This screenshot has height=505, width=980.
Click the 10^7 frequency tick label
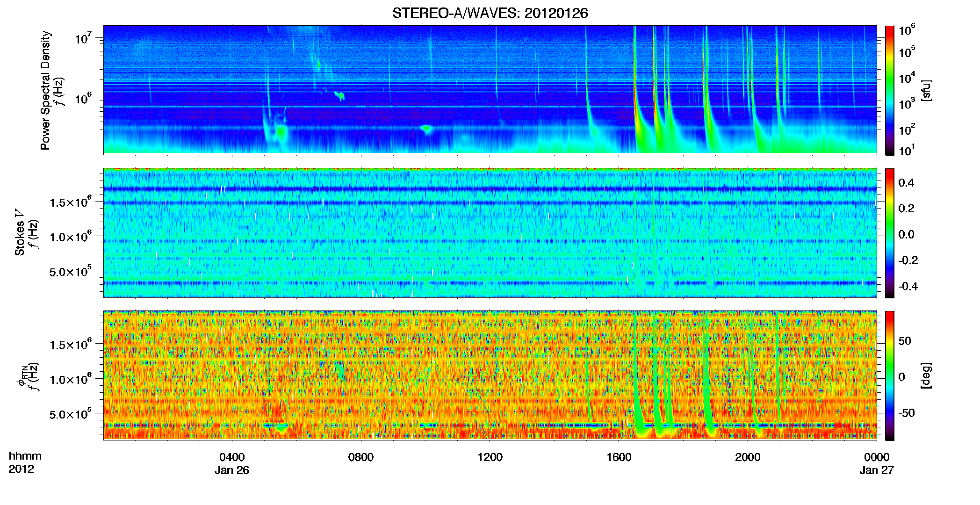point(83,37)
